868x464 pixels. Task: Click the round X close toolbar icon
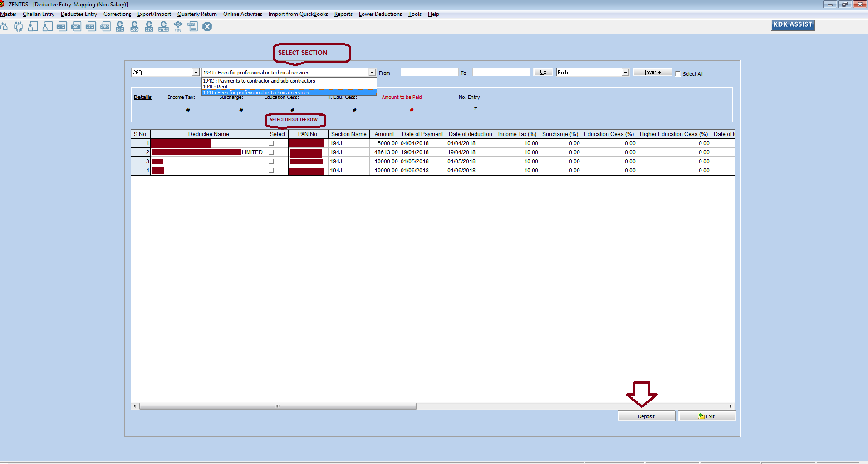coord(207,26)
